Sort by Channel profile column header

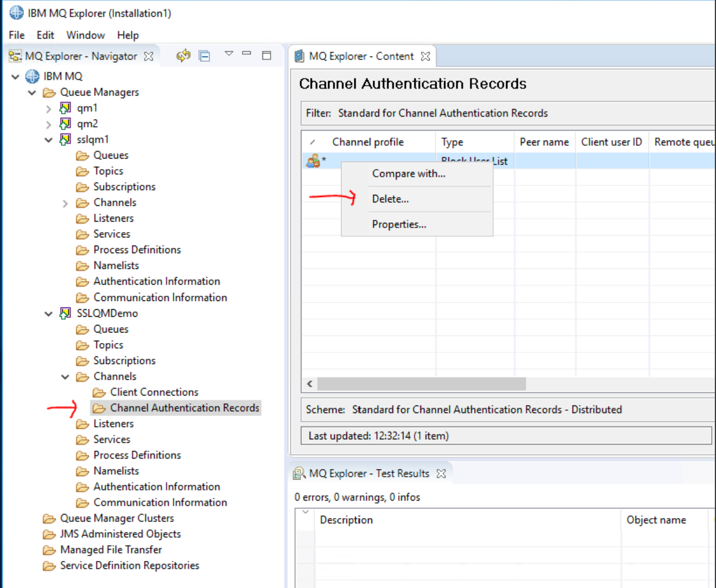pos(368,142)
